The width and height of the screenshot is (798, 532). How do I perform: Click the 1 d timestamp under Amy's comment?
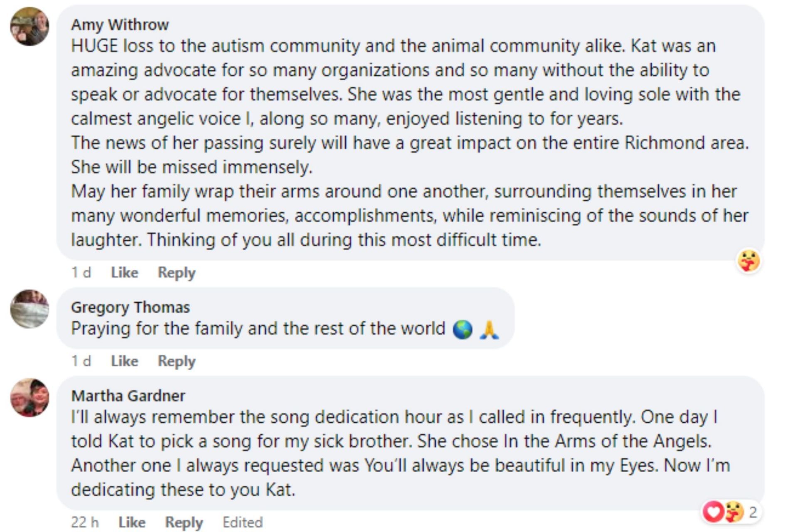(81, 273)
